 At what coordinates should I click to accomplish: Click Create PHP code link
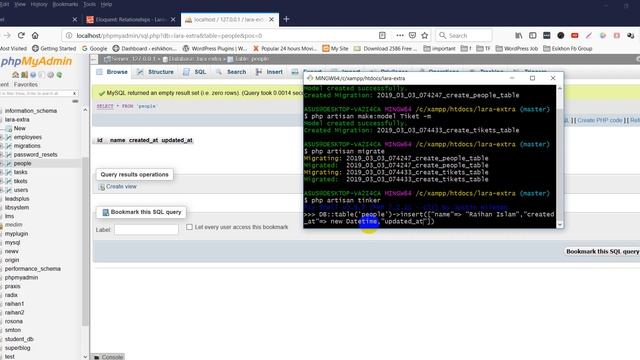(x=600, y=120)
